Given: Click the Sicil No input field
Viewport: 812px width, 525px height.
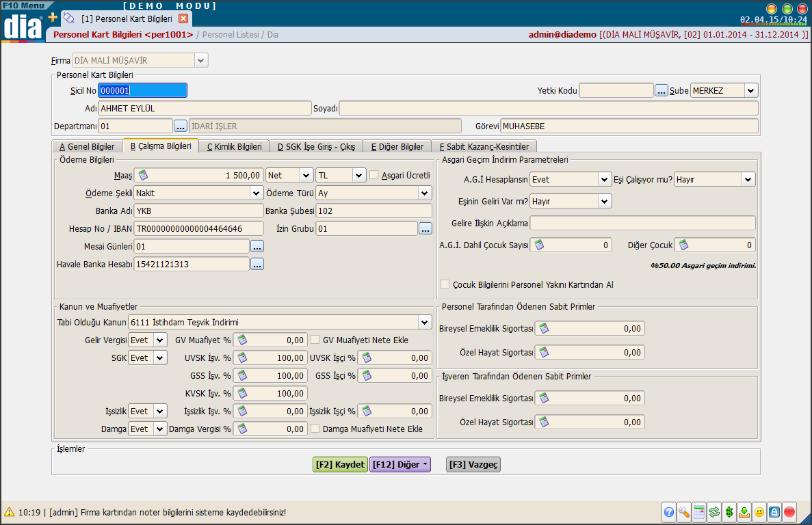Looking at the screenshot, I should click(x=142, y=90).
